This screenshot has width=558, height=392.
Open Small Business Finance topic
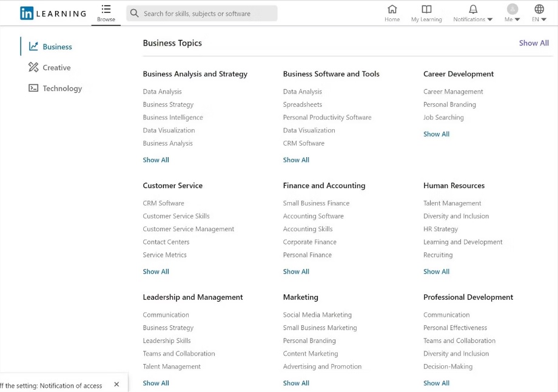[x=316, y=203]
